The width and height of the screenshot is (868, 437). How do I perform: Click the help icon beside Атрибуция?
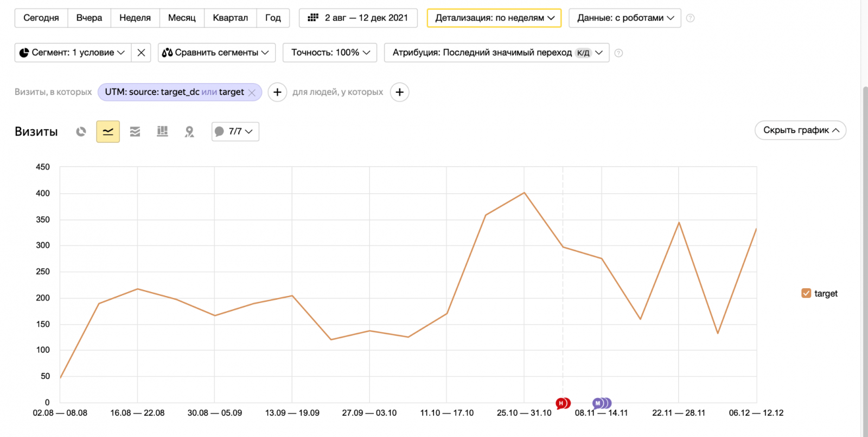[x=618, y=53]
